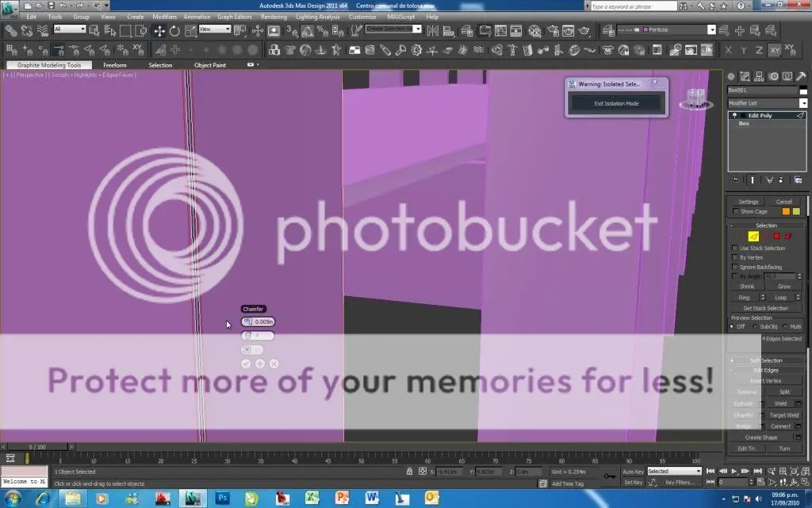The height and width of the screenshot is (508, 812).
Task: Switch to the Freeform ribbon tab
Action: 114,65
